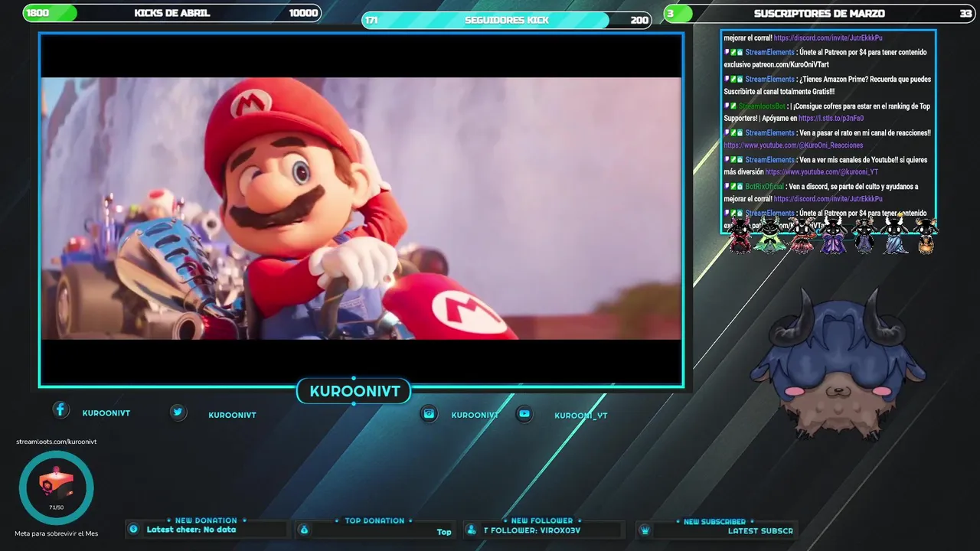Image resolution: width=980 pixels, height=551 pixels.
Task: Click the horned blue-haired avatar mascot
Action: tap(838, 365)
